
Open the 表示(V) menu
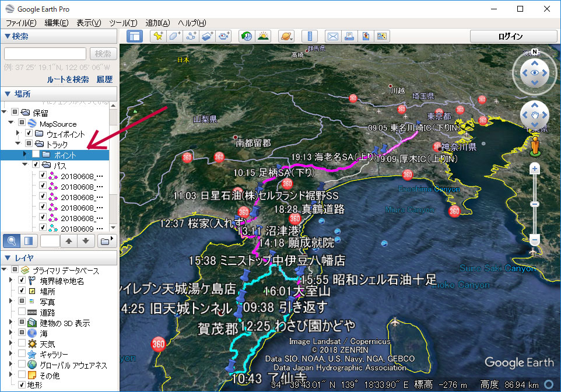[x=89, y=23]
